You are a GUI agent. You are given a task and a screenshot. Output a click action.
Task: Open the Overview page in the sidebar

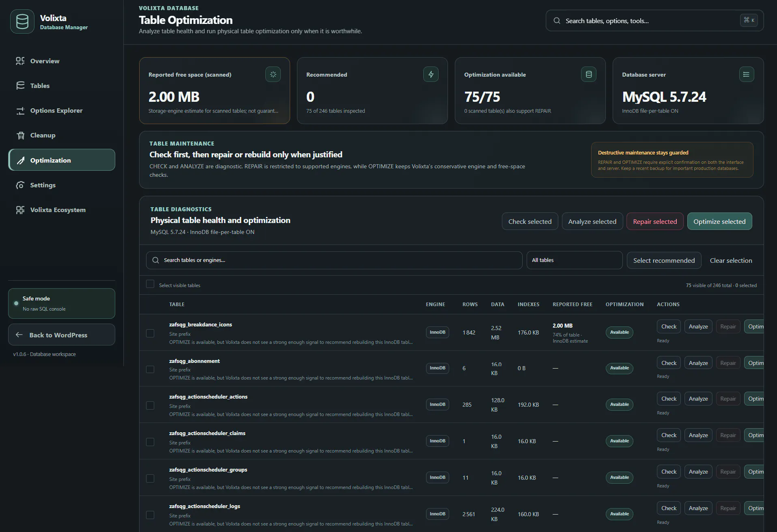[62, 61]
